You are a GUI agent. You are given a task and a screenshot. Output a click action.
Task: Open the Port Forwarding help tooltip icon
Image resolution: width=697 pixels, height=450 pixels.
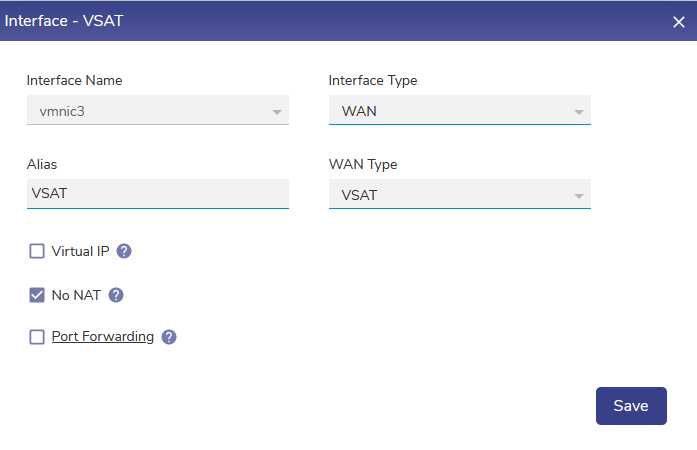point(169,337)
